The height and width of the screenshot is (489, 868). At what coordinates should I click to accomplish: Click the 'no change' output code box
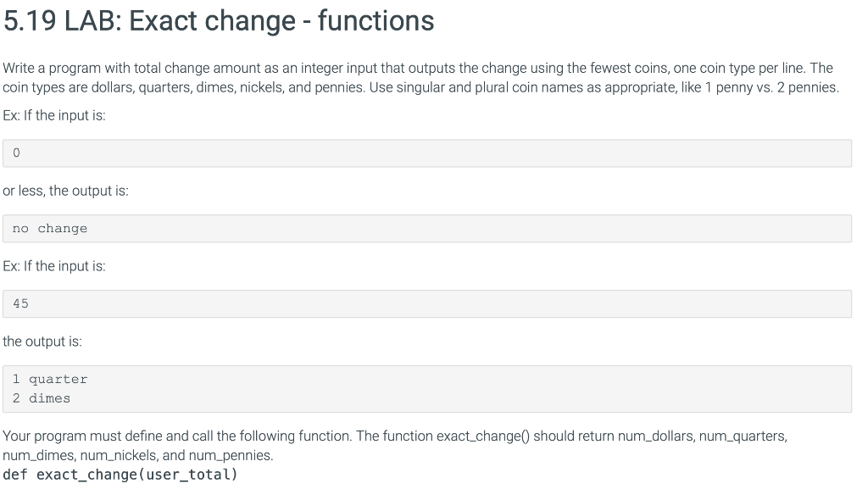coord(427,229)
